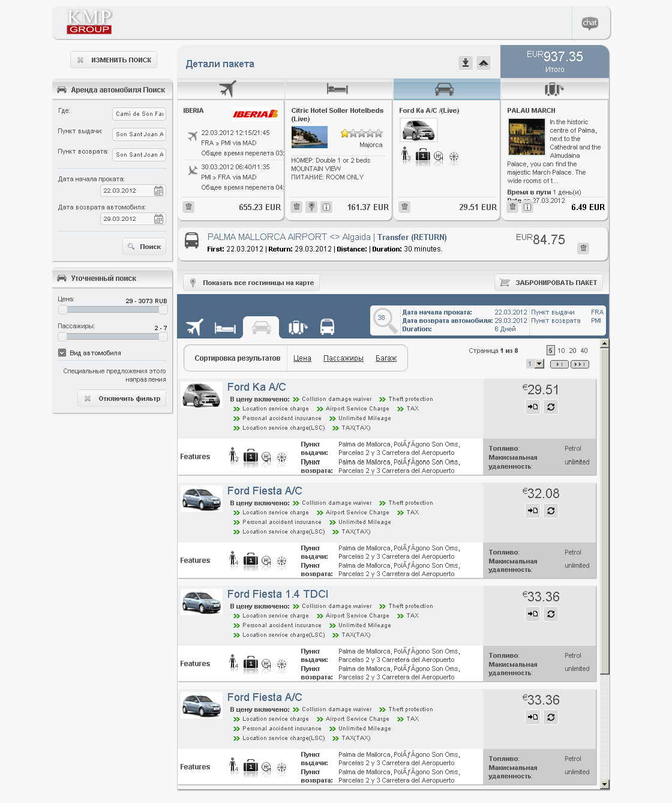Click Изменить поиск button
Image resolution: width=672 pixels, height=803 pixels.
pyautogui.click(x=113, y=60)
